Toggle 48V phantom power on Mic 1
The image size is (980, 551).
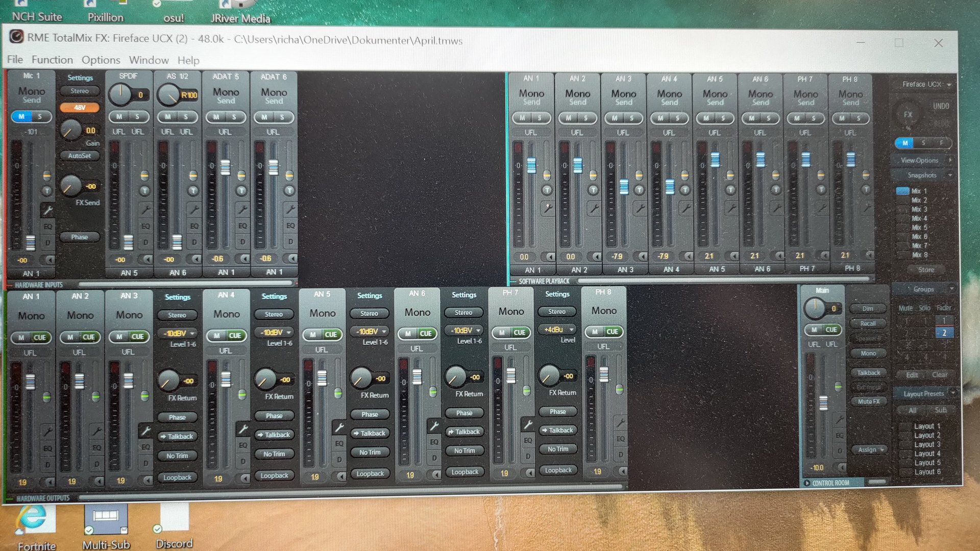pyautogui.click(x=80, y=108)
